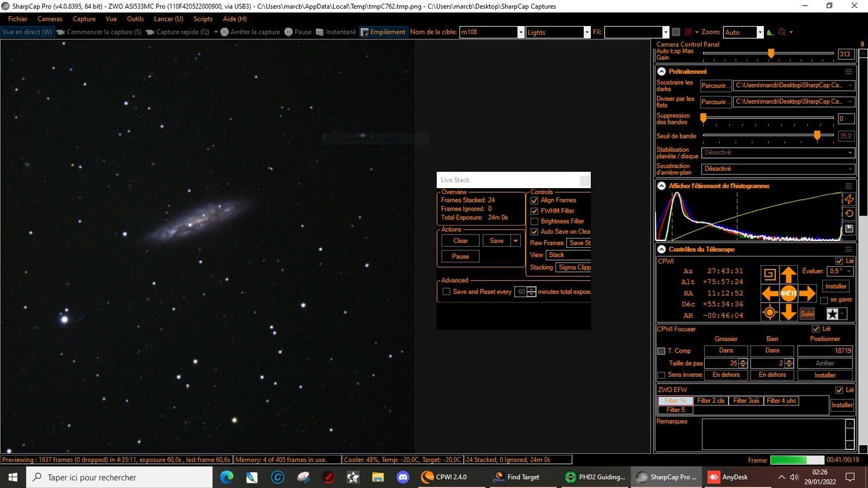Click the Clear button in Live Stack
Viewport: 868px width, 488px height.
pyautogui.click(x=461, y=241)
